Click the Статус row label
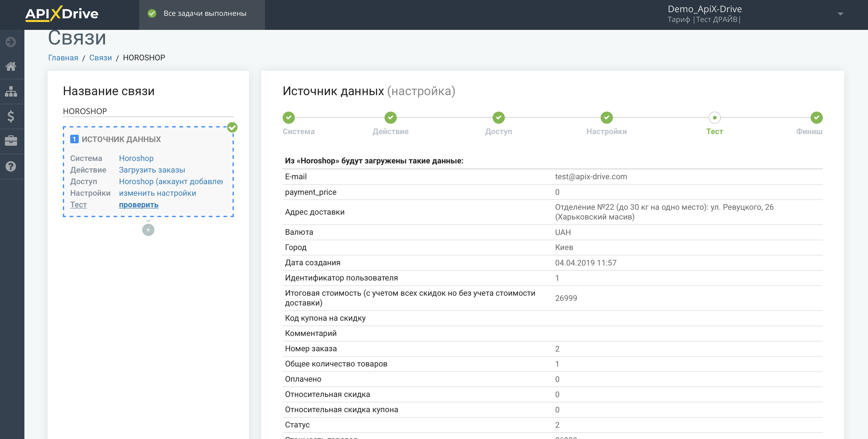 click(x=297, y=425)
